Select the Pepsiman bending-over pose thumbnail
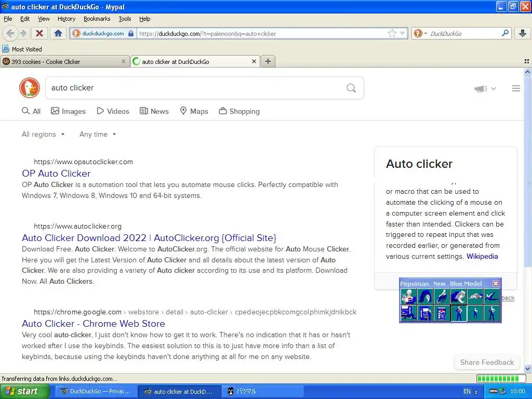Screen dimensions: 532x399 [425, 297]
